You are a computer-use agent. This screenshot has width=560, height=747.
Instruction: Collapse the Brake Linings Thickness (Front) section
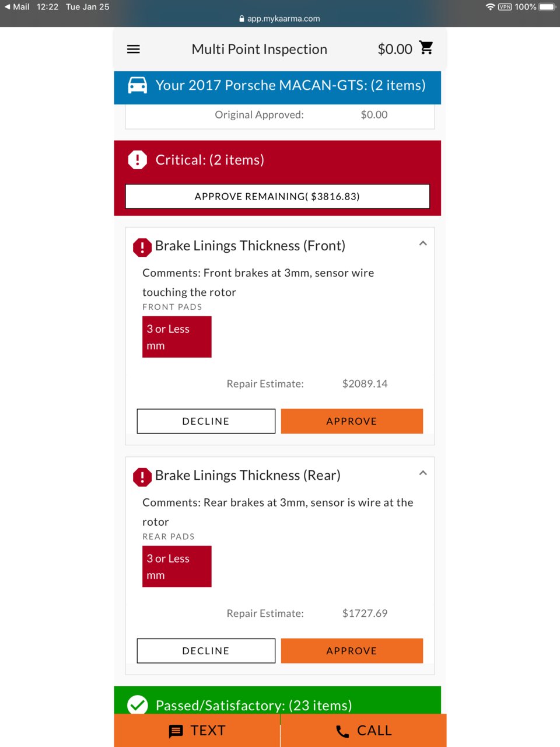(423, 243)
